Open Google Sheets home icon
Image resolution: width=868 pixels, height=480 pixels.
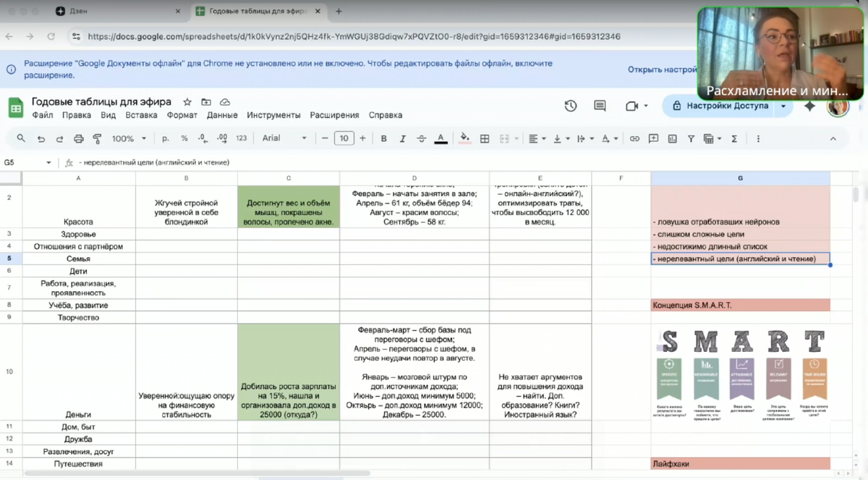click(16, 108)
